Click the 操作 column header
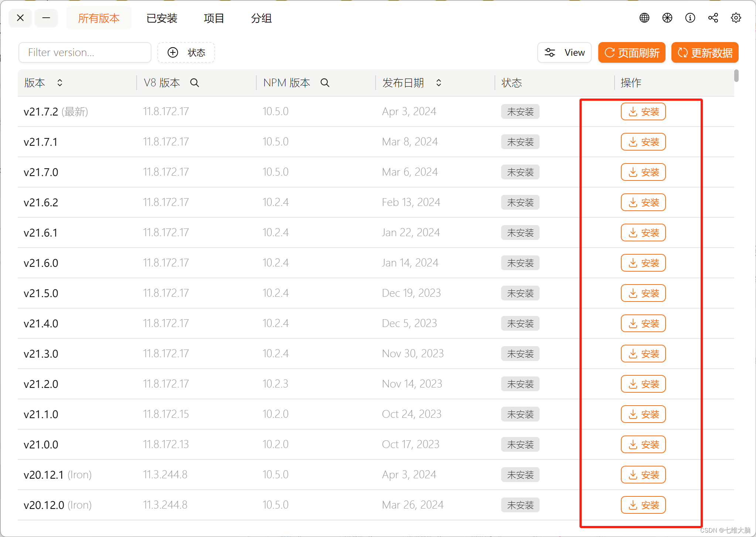The width and height of the screenshot is (756, 537). [631, 83]
